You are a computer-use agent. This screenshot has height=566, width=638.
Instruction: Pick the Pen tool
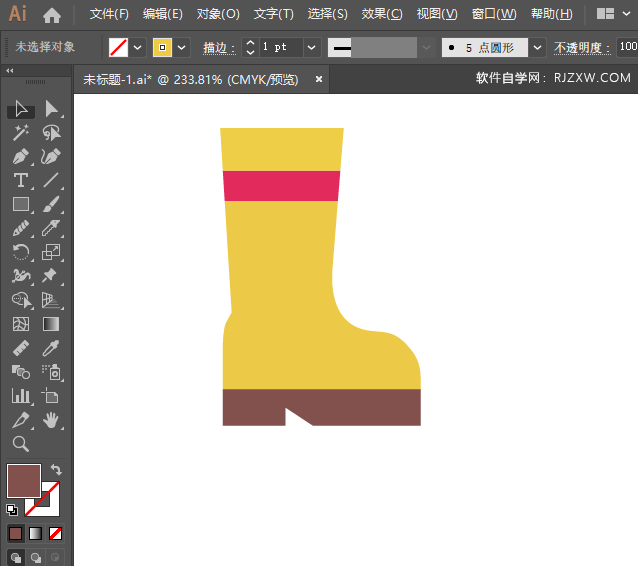pyautogui.click(x=21, y=157)
